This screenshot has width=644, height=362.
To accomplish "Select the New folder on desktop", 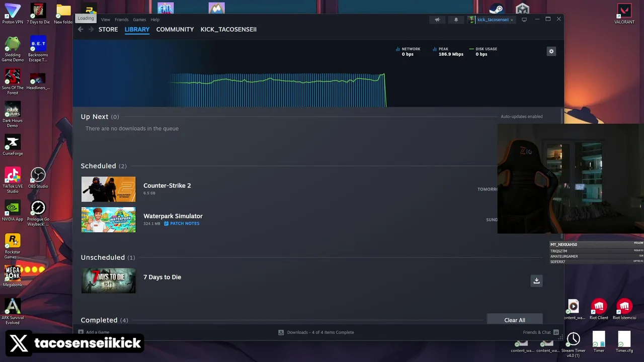I will [63, 14].
